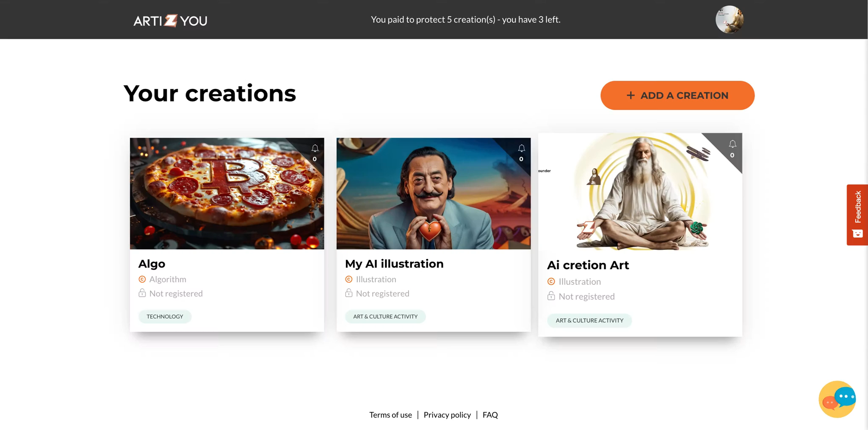Click the lock icon on Ai cretion Art card
Viewport: 868px width, 430px height.
click(551, 296)
